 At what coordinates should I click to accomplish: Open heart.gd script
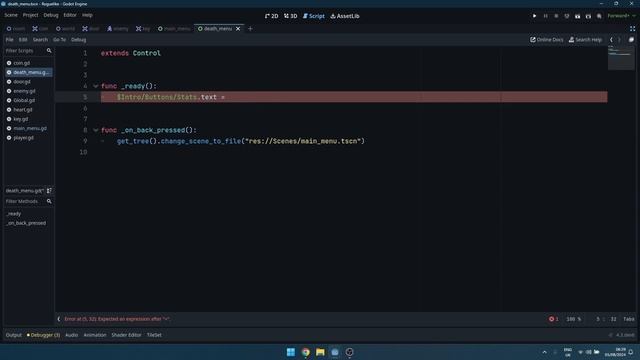click(28, 110)
